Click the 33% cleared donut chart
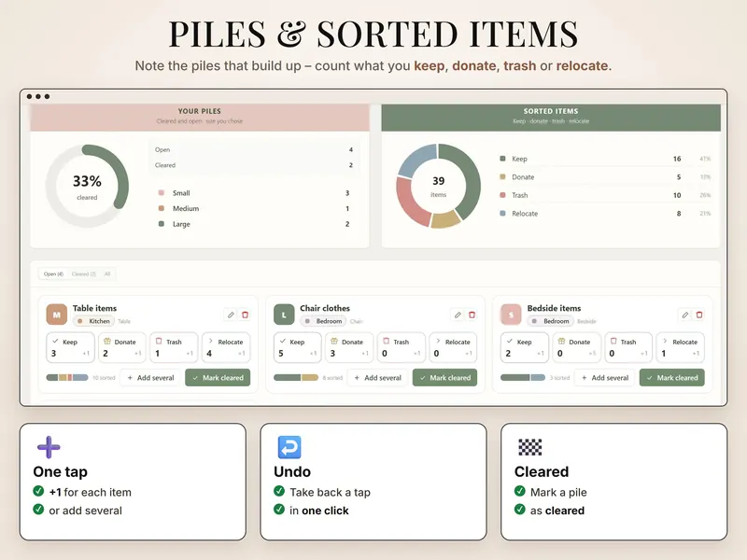The height and width of the screenshot is (560, 747). [87, 186]
